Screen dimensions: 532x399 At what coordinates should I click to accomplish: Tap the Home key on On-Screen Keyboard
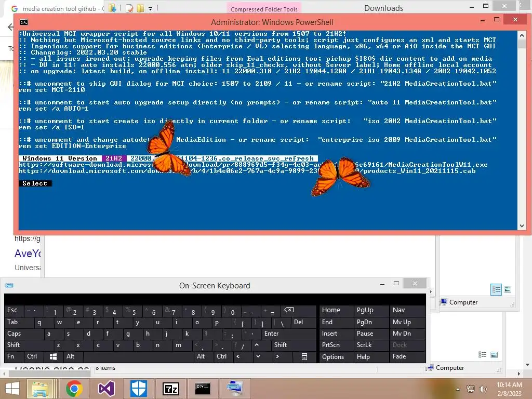tap(336, 310)
